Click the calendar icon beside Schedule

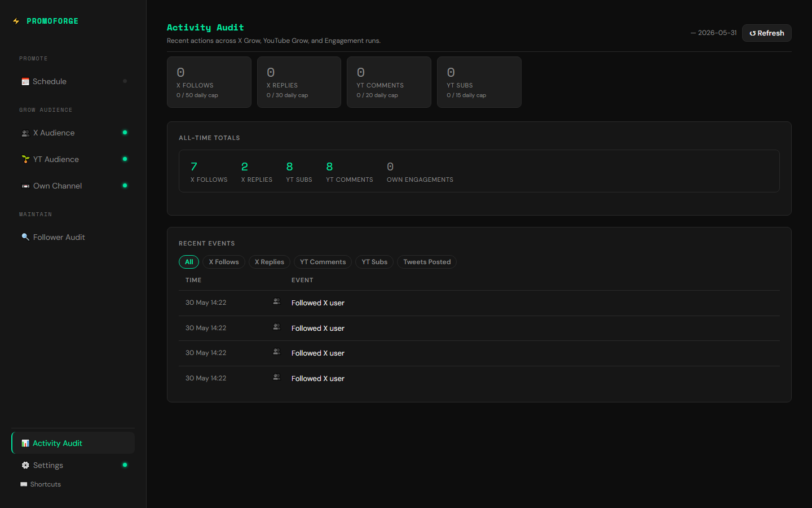[x=25, y=82]
